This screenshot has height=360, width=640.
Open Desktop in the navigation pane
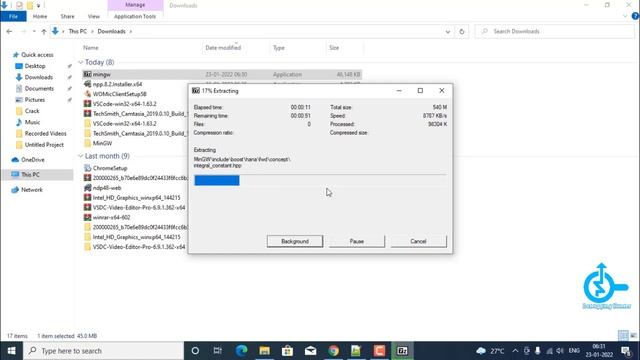pos(35,66)
